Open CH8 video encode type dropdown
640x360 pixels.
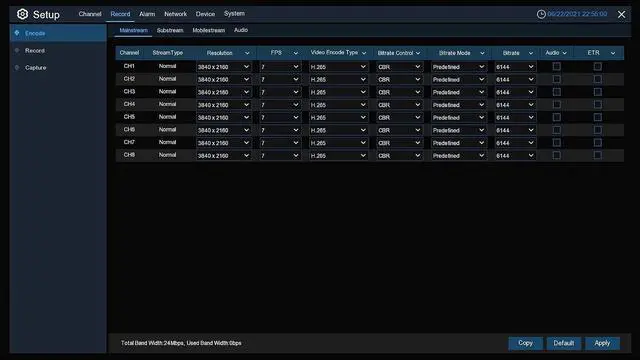[x=338, y=156]
